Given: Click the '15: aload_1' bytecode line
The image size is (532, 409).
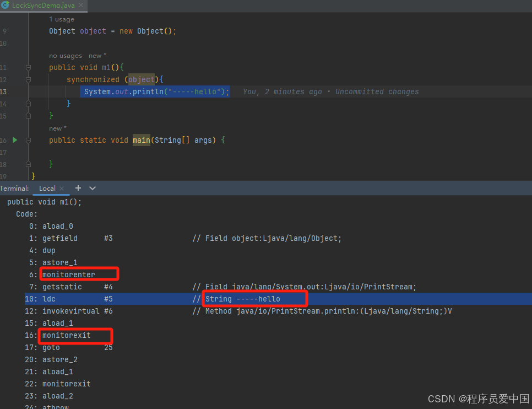Looking at the screenshot, I should (49, 323).
